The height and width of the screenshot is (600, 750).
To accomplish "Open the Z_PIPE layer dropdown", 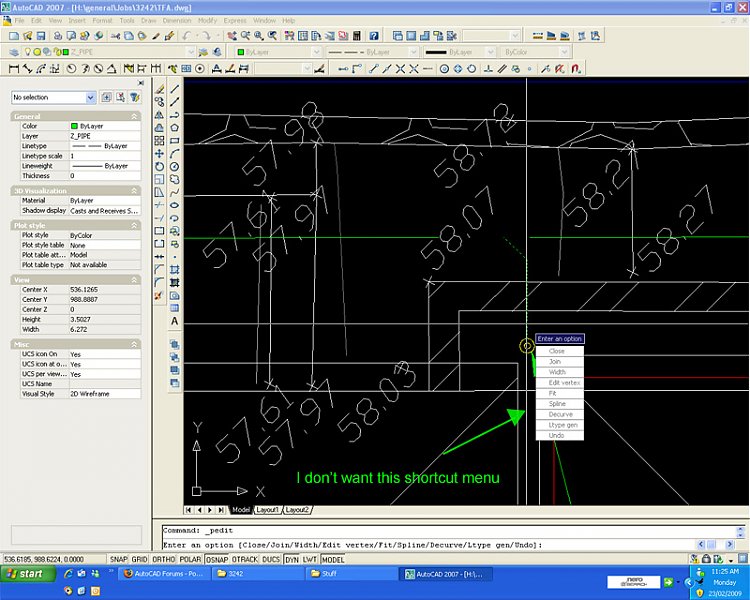I will 191,52.
